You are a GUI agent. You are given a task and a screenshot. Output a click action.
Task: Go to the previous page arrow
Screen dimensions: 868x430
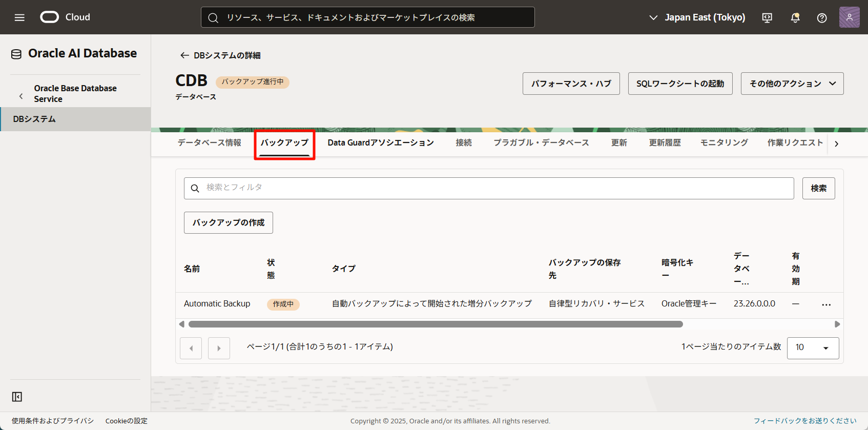[x=191, y=348]
